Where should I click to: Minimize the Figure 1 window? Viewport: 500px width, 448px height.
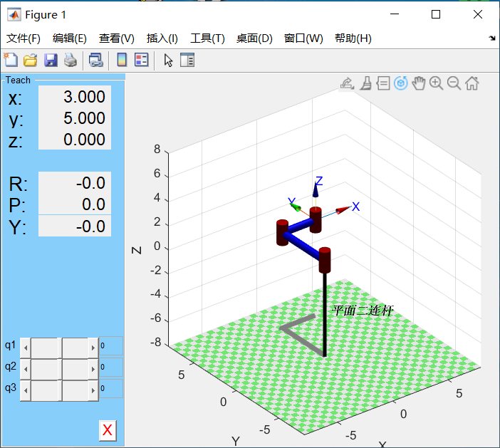[x=395, y=14]
